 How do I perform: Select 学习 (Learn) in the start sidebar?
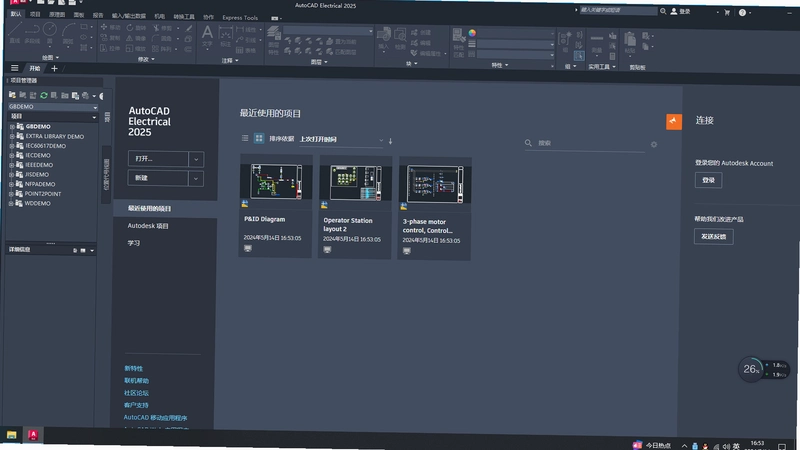[x=134, y=243]
